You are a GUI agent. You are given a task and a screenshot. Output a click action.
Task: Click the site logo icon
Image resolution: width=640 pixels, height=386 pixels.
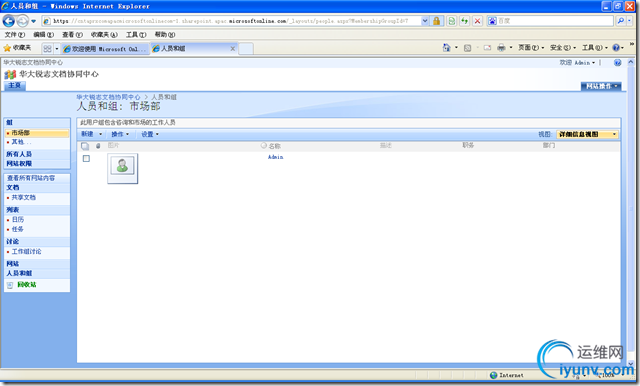point(10,75)
